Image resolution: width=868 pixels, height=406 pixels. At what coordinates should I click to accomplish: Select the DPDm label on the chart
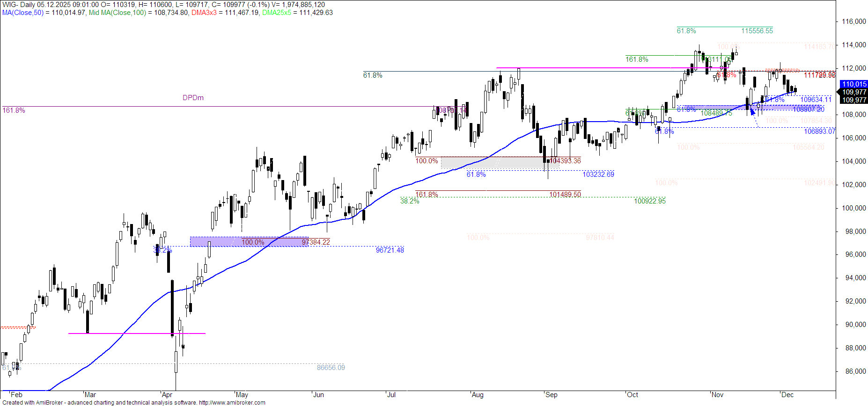pos(193,98)
